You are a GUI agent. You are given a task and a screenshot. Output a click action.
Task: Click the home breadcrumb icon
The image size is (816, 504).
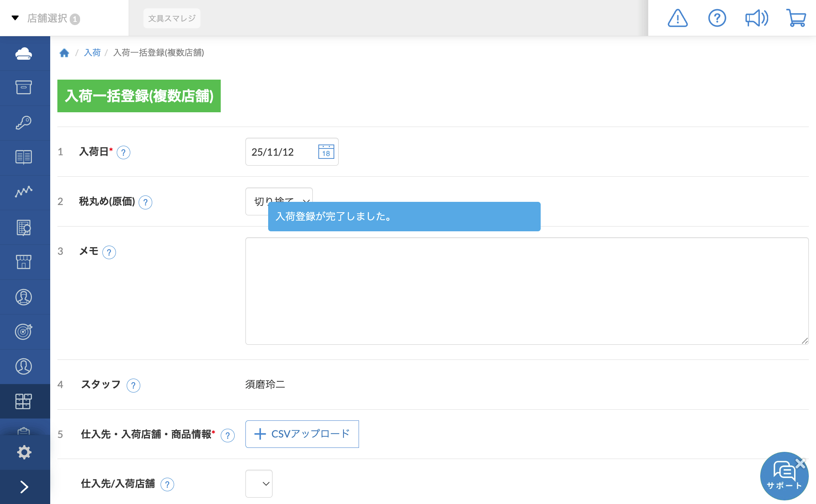point(64,53)
